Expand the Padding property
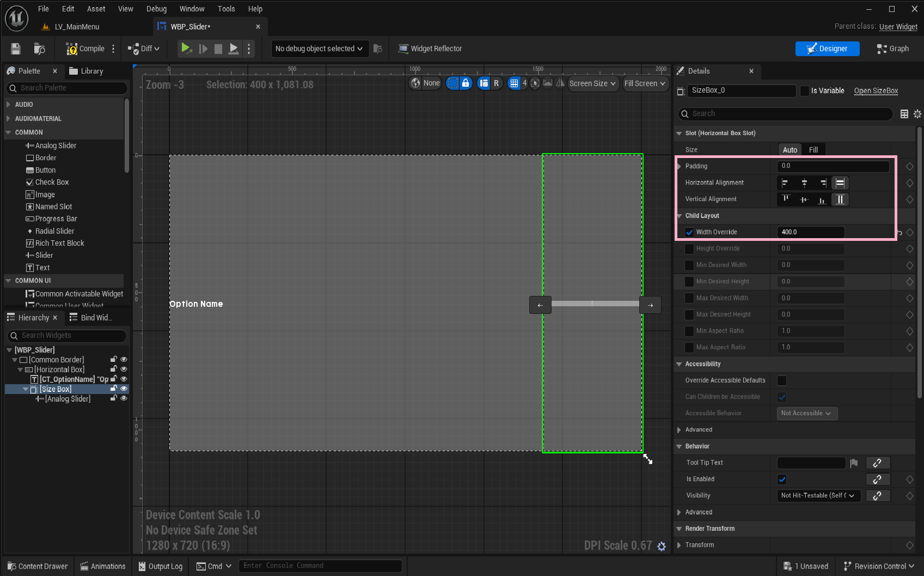924x576 pixels. click(x=680, y=166)
